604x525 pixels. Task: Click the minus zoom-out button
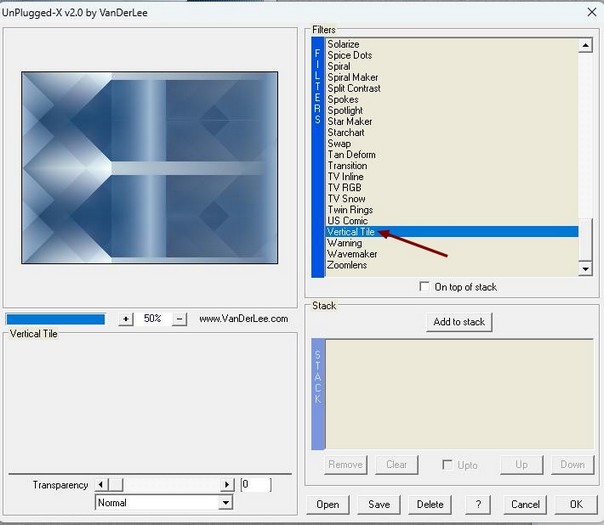tap(180, 319)
